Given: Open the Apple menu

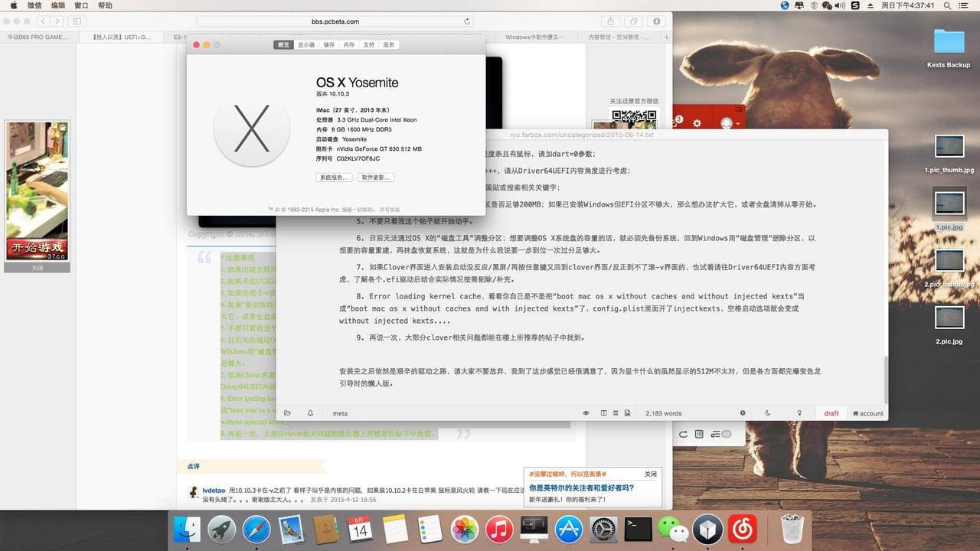Looking at the screenshot, I should tap(13, 5).
